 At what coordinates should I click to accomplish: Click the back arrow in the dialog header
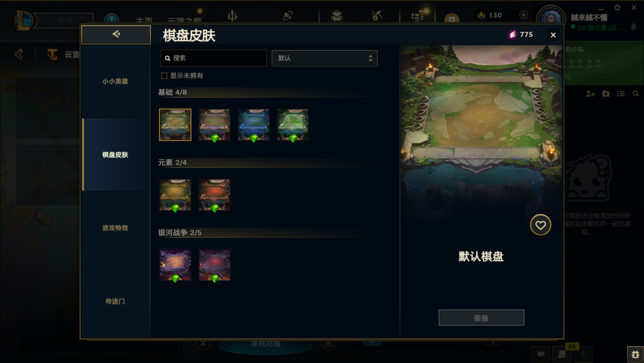coord(116,34)
